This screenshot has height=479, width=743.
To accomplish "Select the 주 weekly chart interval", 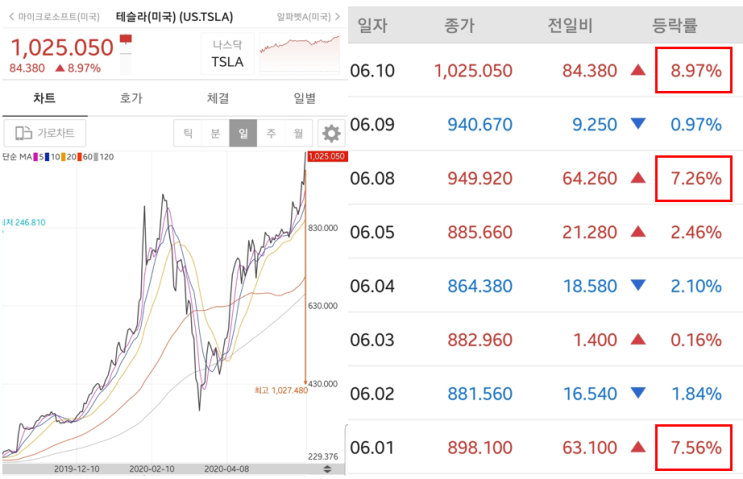I will 271,133.
